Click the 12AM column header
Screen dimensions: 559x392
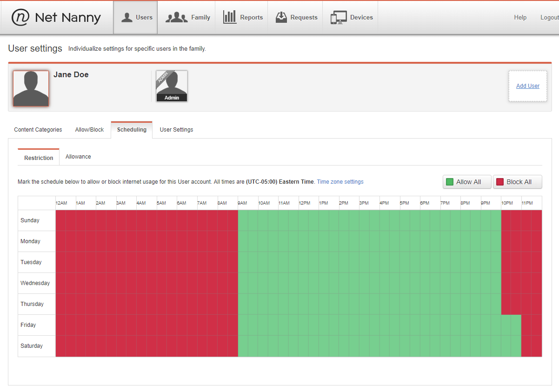pos(61,203)
